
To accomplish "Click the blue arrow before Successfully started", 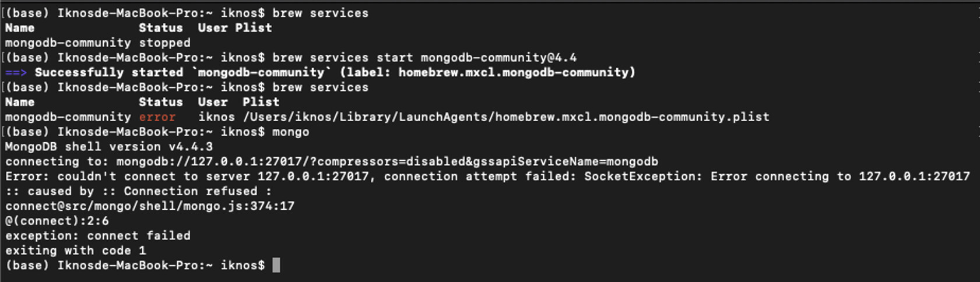I will pos(16,73).
